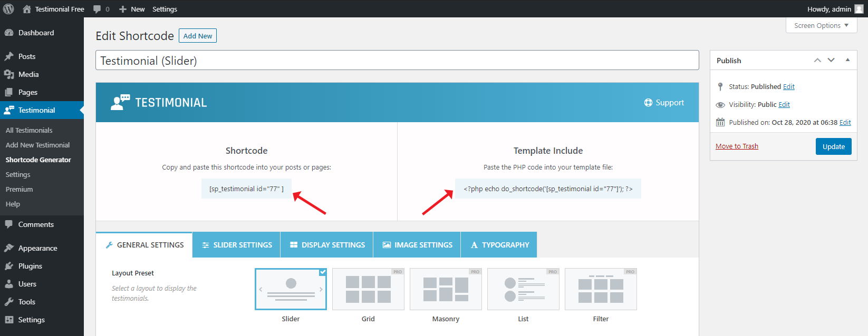Click the Move to Trash link
The width and height of the screenshot is (868, 336).
tap(737, 146)
